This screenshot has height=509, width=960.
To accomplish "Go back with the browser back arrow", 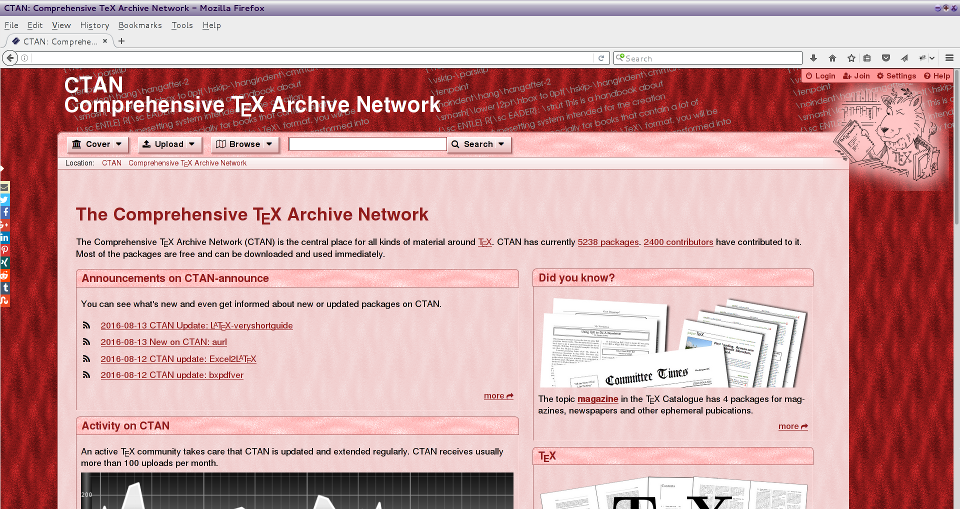I will [x=10, y=58].
